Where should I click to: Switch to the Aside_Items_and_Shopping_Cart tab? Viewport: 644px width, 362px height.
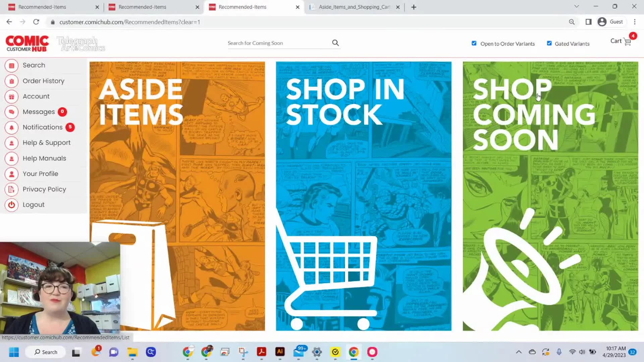(x=354, y=7)
